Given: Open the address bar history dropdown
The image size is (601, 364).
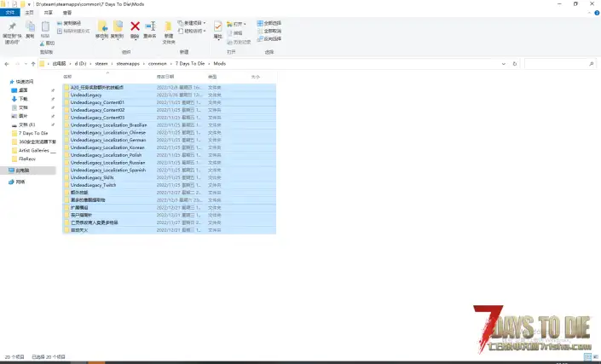Looking at the screenshot, I should 505,64.
